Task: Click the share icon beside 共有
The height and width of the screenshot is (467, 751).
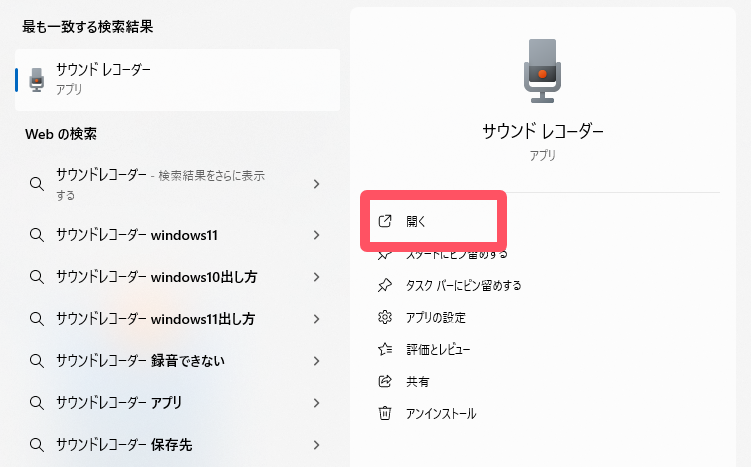Action: coord(385,381)
